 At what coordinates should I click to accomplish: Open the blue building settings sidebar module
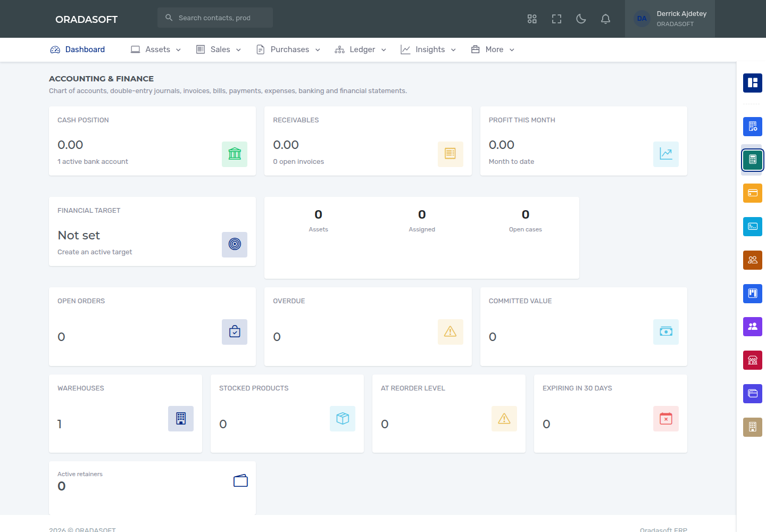753,127
